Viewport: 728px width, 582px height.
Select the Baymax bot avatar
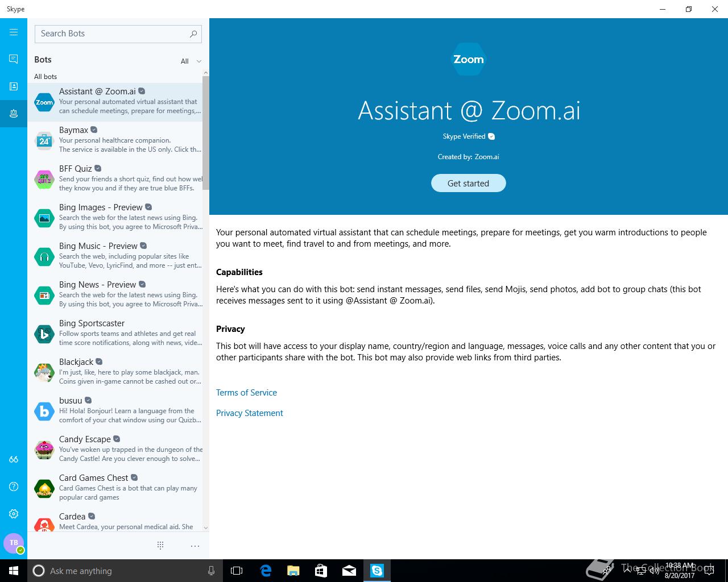44,141
